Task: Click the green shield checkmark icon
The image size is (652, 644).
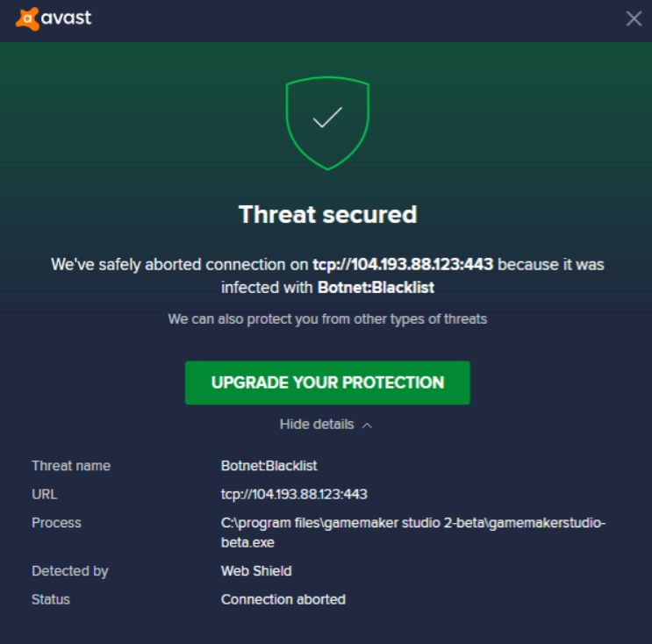Action: pyautogui.click(x=327, y=123)
